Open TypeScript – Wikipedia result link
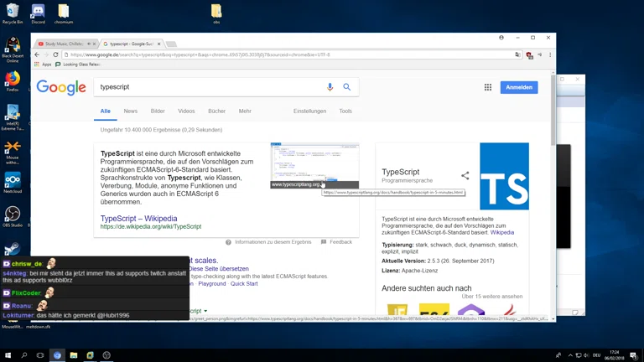This screenshot has height=362, width=644. pos(139,219)
